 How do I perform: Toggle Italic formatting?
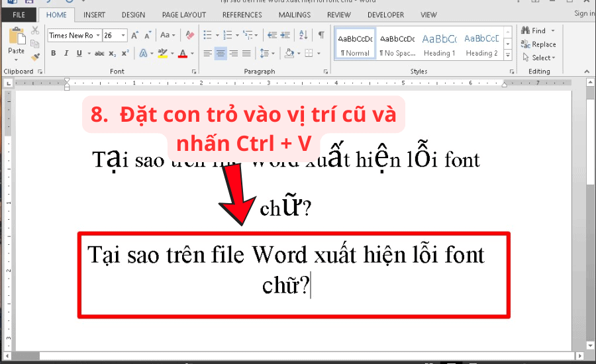tap(66, 54)
